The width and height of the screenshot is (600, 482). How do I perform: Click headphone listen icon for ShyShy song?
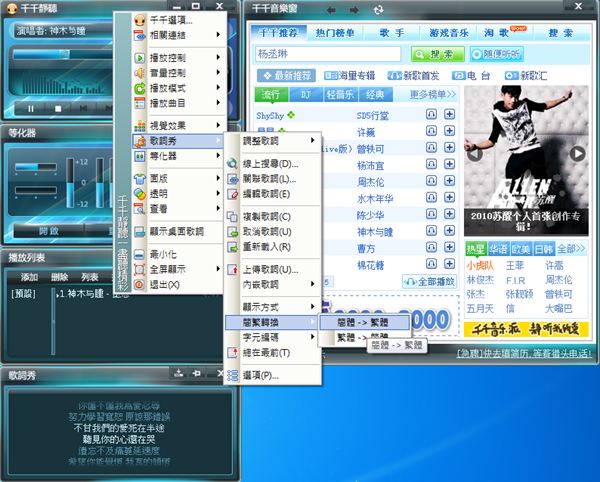click(x=430, y=115)
